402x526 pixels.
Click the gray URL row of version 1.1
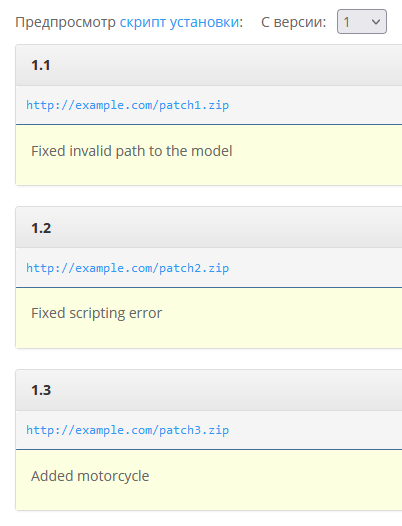click(209, 105)
